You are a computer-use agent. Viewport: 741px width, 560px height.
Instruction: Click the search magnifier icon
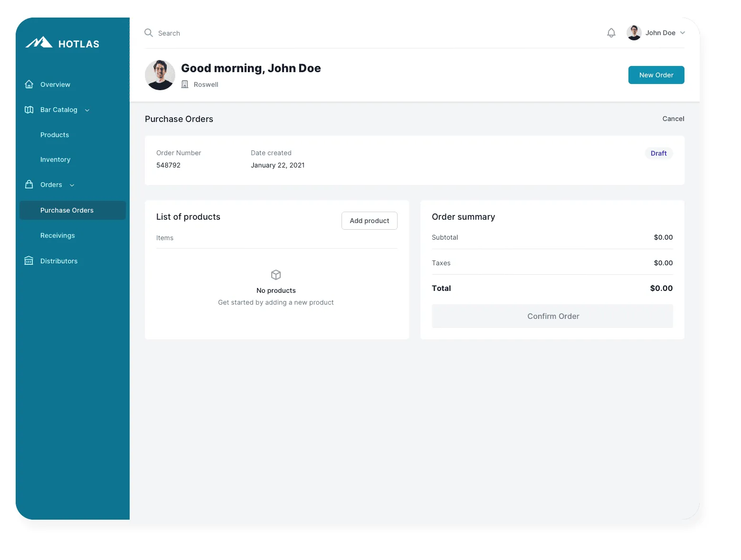[x=149, y=33]
